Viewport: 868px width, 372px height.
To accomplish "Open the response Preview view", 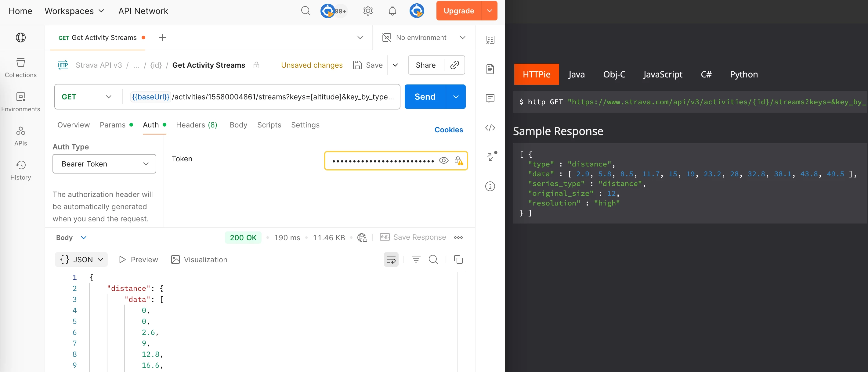I will click(138, 259).
